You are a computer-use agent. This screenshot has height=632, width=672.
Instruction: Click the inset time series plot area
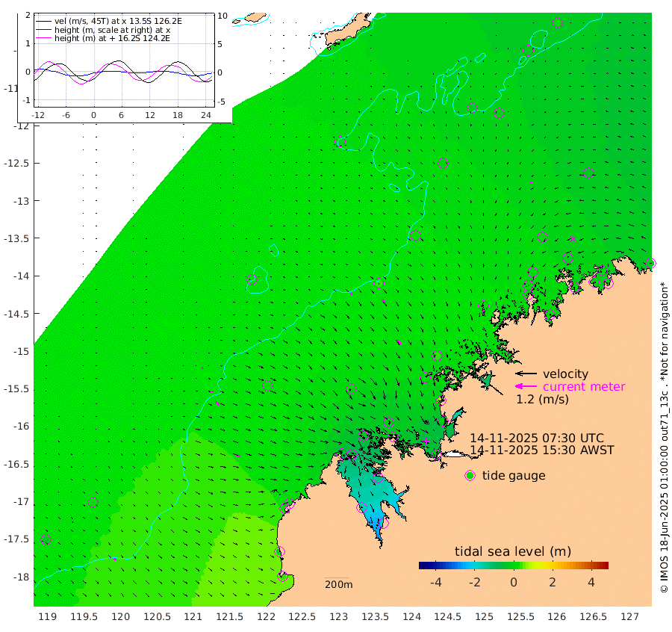[124, 60]
